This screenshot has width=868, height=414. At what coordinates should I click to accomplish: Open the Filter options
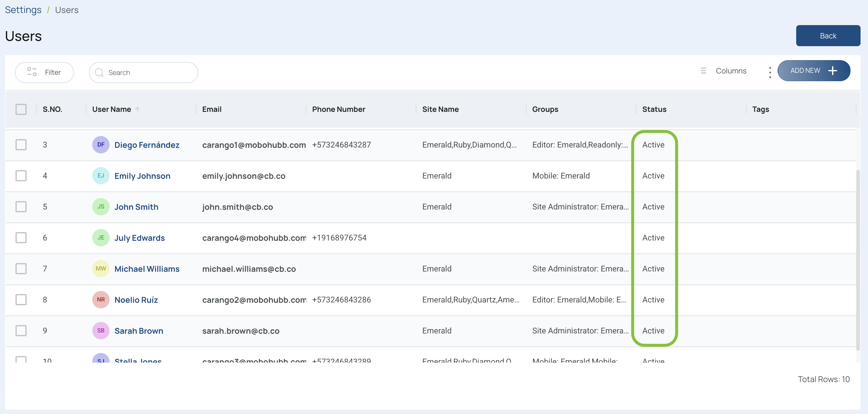(44, 72)
